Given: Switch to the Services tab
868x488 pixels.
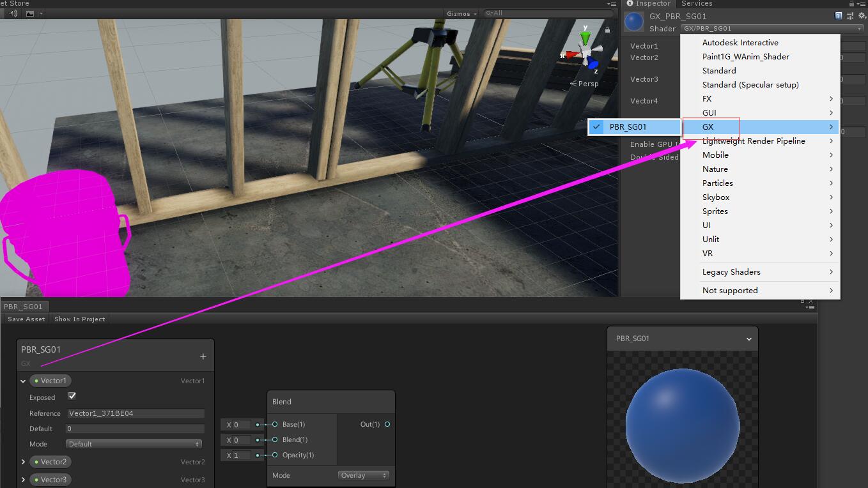Looking at the screenshot, I should [697, 4].
